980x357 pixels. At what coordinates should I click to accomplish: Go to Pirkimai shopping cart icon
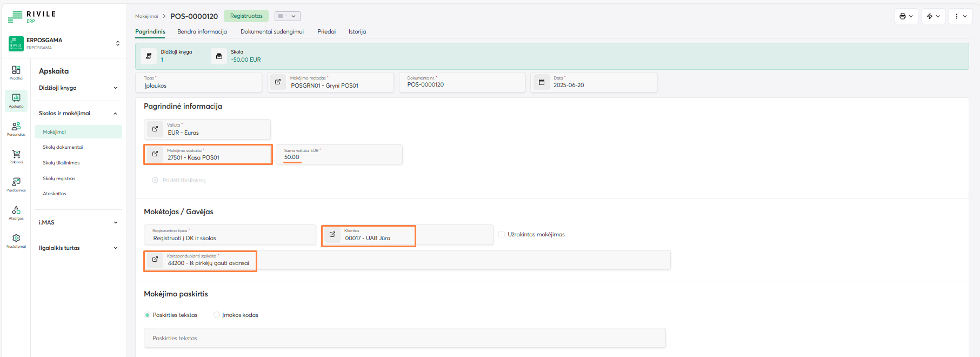(16, 156)
